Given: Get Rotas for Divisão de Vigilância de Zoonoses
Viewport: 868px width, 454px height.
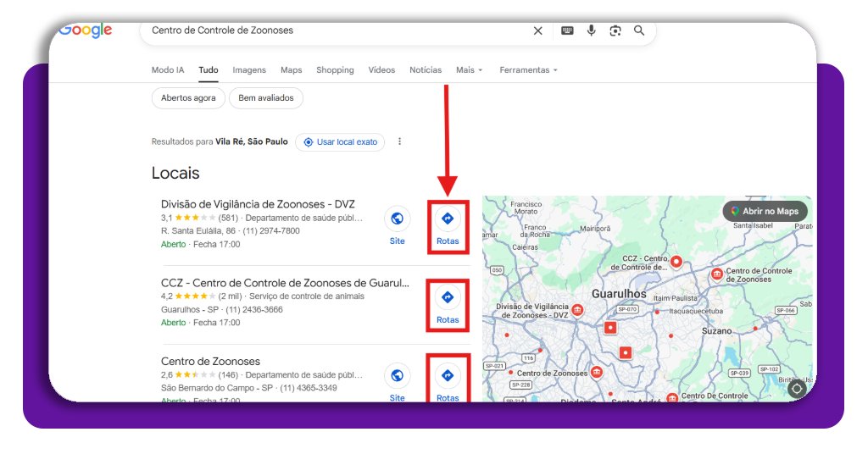Looking at the screenshot, I should [448, 225].
